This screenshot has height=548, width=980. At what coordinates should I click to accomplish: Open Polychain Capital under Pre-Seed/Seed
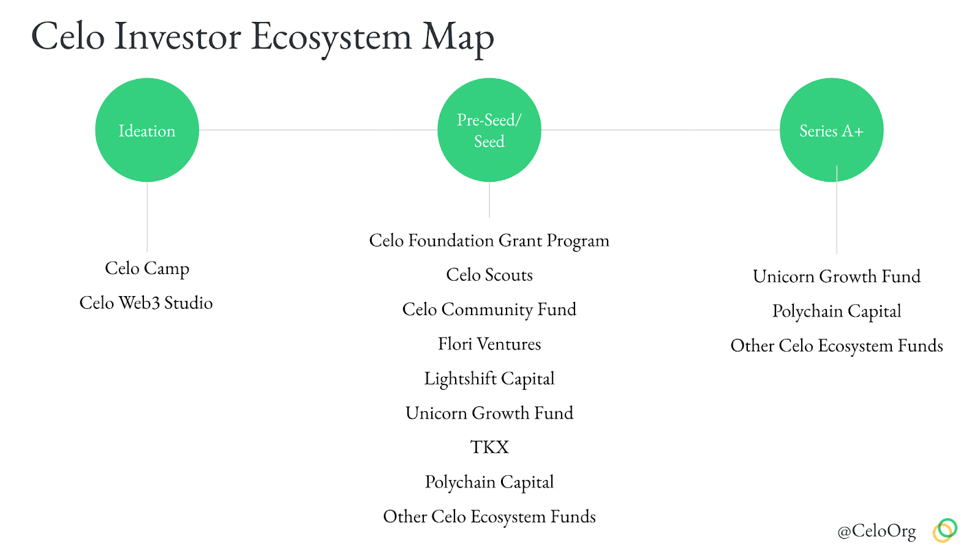click(x=489, y=482)
